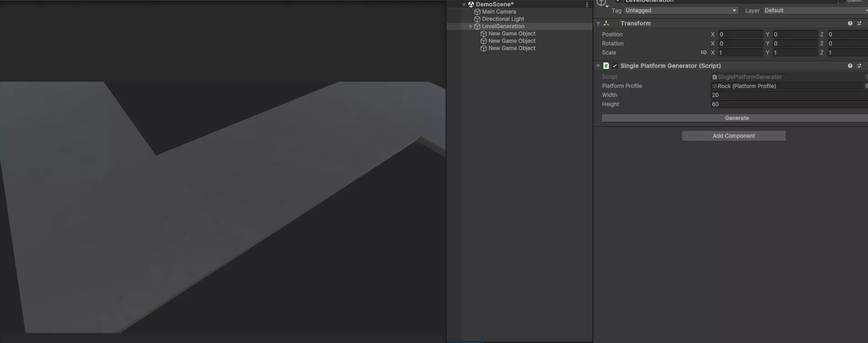Collapse the DemoScene hierarchy arrow

coord(464,5)
